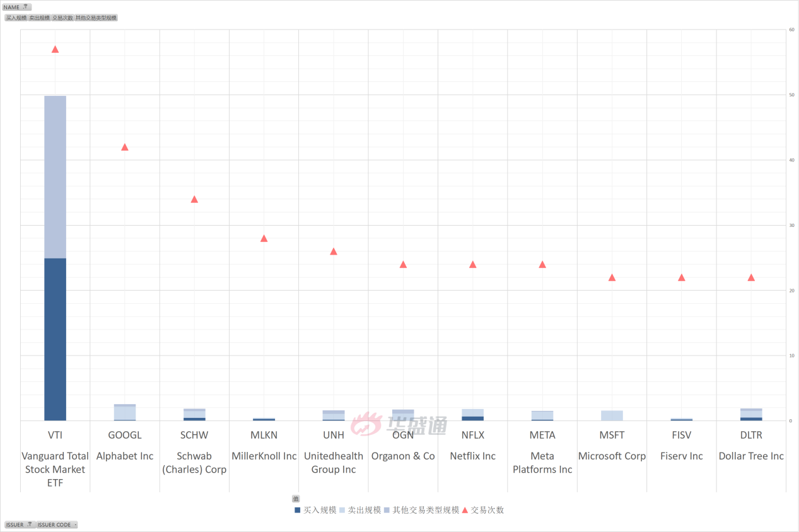
Task: Select the NFLX stacked bar
Action: pos(473,415)
